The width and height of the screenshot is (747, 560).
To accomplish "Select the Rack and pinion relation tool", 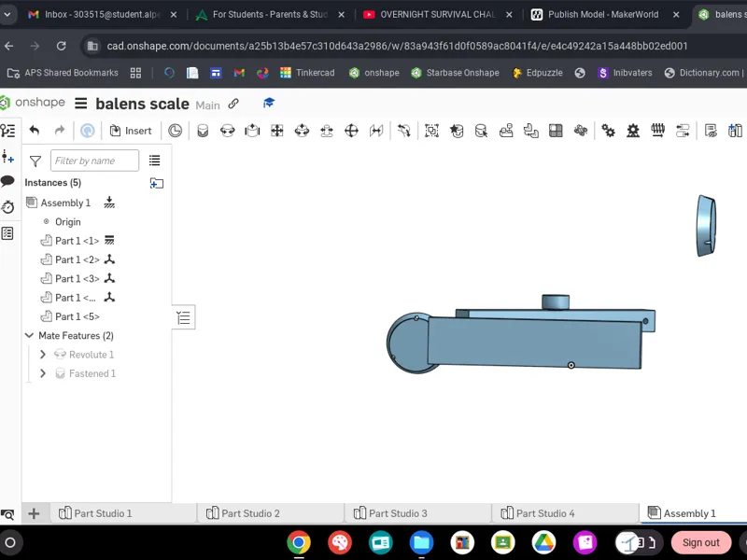I will point(633,131).
